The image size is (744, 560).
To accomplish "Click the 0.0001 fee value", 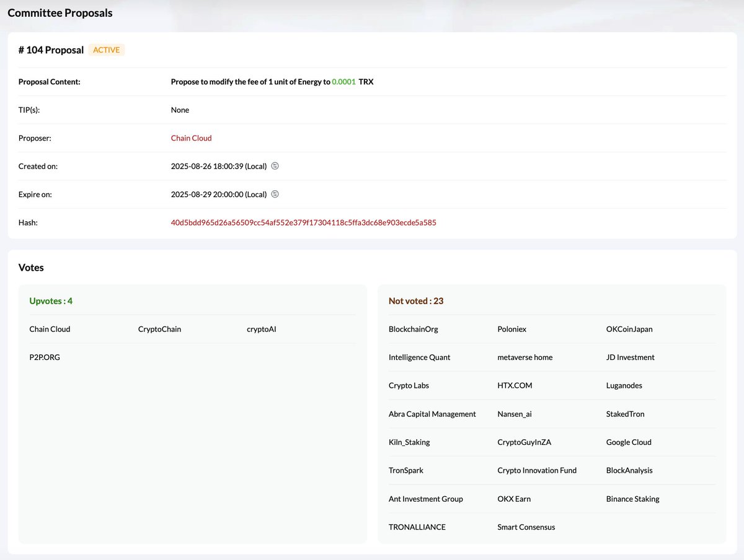I will tap(343, 82).
